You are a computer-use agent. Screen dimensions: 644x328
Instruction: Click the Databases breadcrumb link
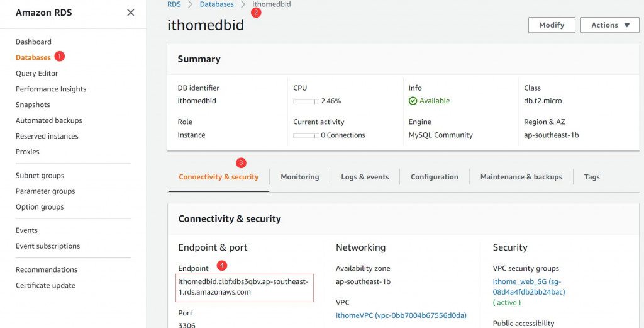click(x=216, y=4)
